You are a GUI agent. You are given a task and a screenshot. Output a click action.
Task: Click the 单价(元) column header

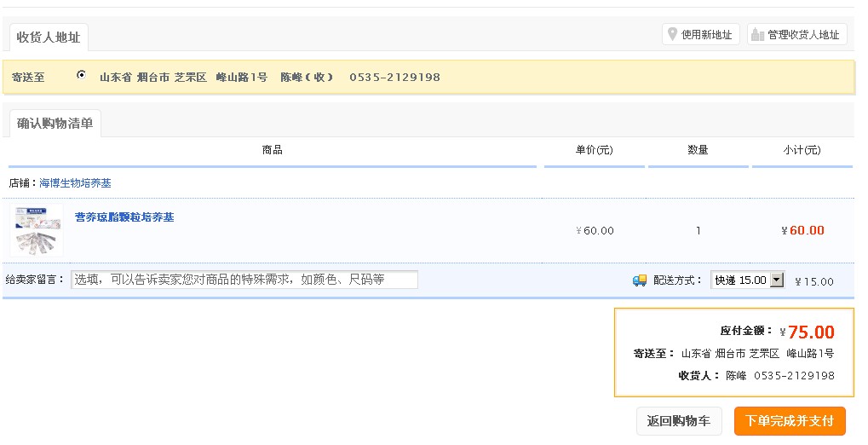coord(594,150)
